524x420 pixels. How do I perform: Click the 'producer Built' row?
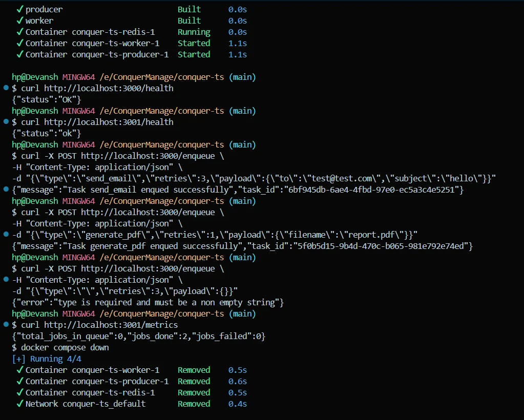click(132, 9)
